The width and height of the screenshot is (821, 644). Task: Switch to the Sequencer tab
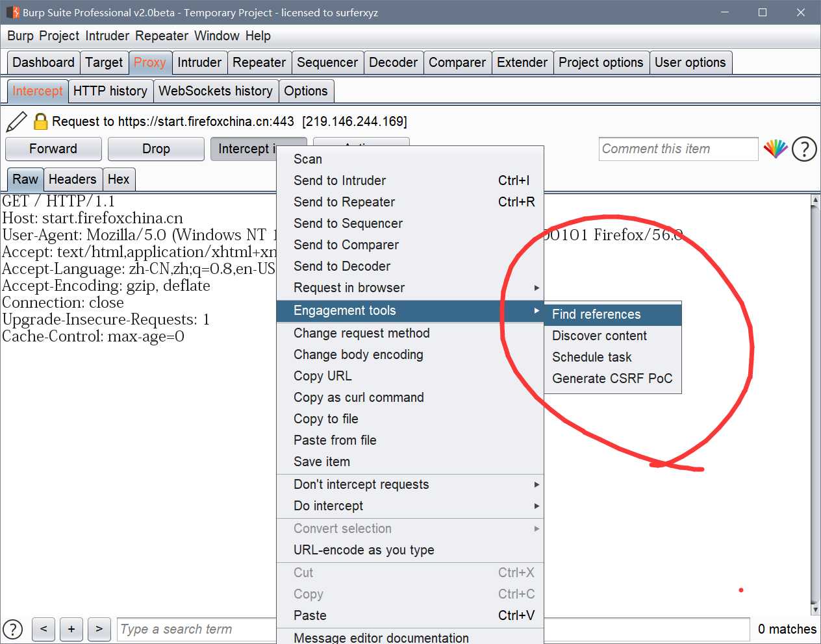[x=327, y=62]
